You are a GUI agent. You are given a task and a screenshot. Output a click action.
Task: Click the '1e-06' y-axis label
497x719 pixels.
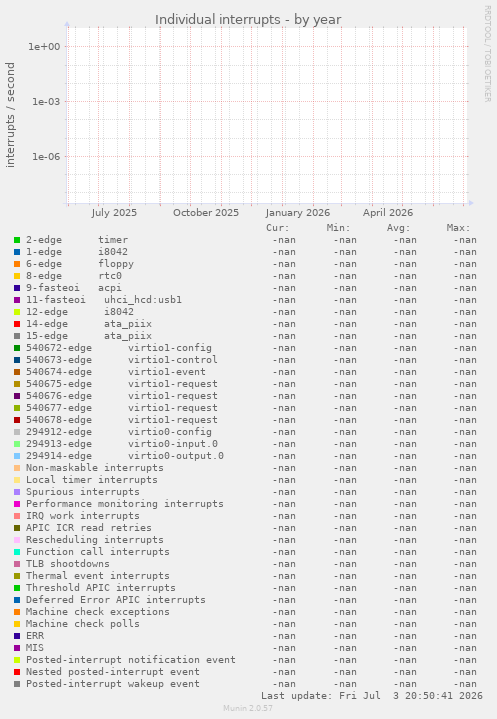tap(46, 156)
